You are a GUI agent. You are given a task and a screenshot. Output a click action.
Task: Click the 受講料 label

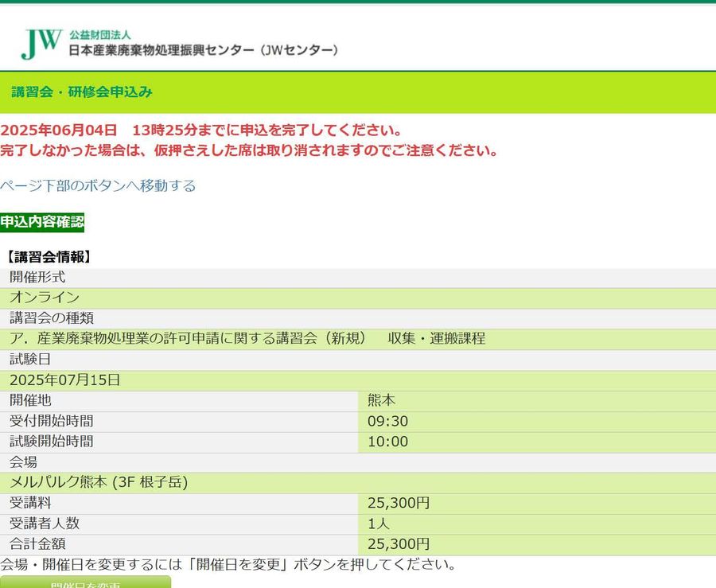pyautogui.click(x=30, y=503)
